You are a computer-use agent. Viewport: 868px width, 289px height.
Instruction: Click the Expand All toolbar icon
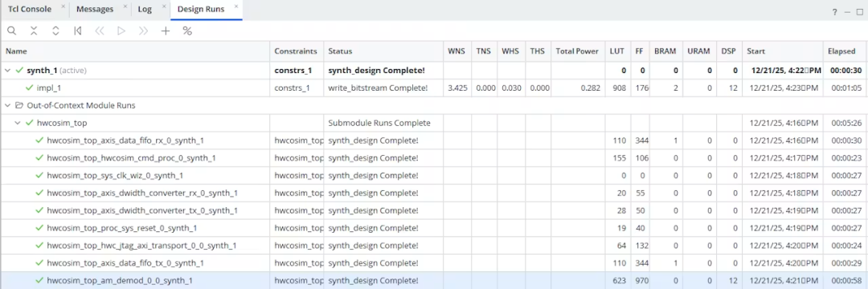click(55, 31)
